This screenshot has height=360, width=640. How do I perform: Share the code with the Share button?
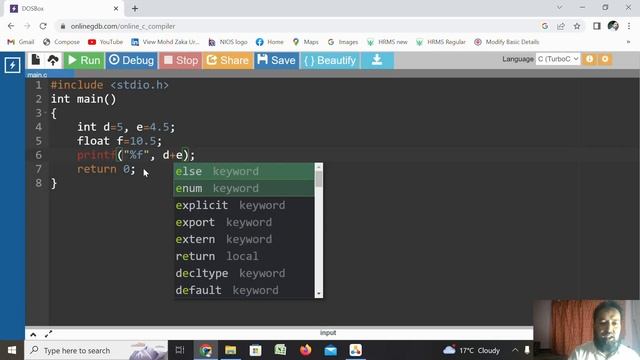[227, 60]
